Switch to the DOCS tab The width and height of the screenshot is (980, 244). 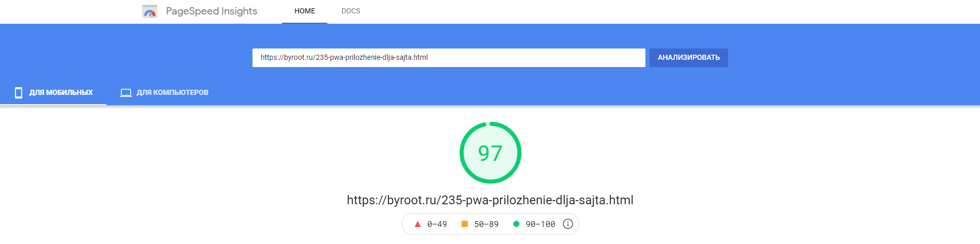(351, 11)
